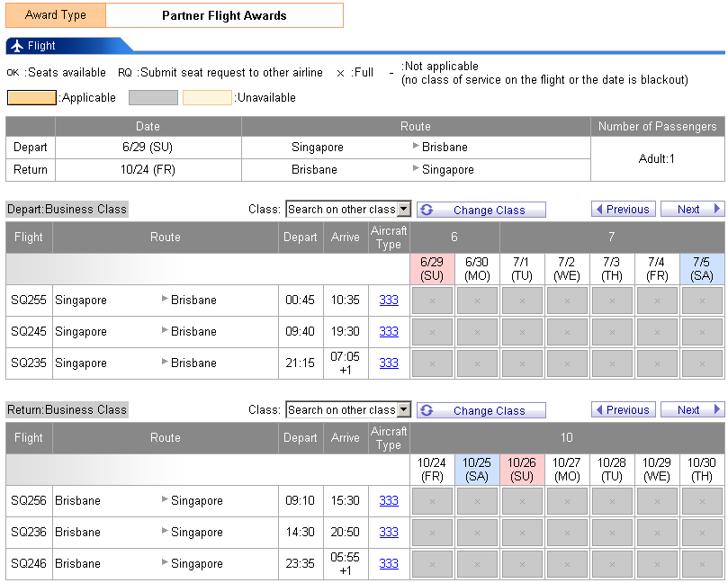Viewport: 728px width, 583px height.
Task: Click the SQ256 availability cell for 10/24 (FR)
Action: coord(432,501)
